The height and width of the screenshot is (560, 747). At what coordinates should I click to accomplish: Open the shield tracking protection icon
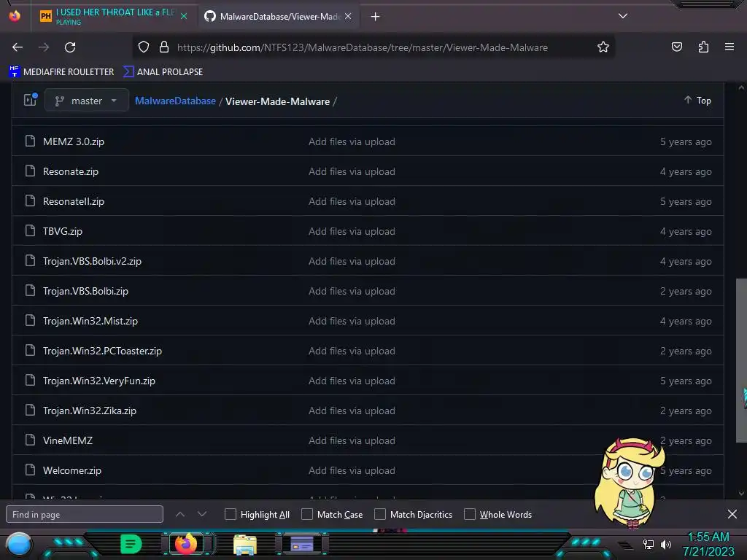pos(144,47)
